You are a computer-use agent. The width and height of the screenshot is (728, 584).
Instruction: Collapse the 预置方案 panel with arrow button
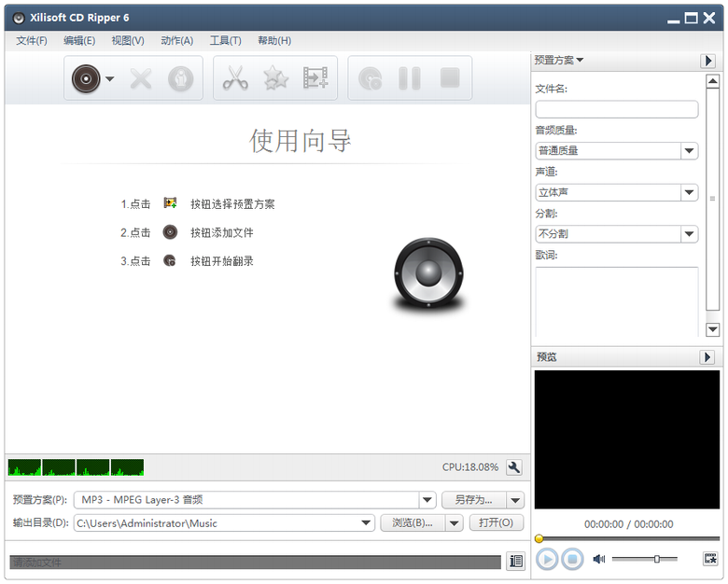[707, 61]
